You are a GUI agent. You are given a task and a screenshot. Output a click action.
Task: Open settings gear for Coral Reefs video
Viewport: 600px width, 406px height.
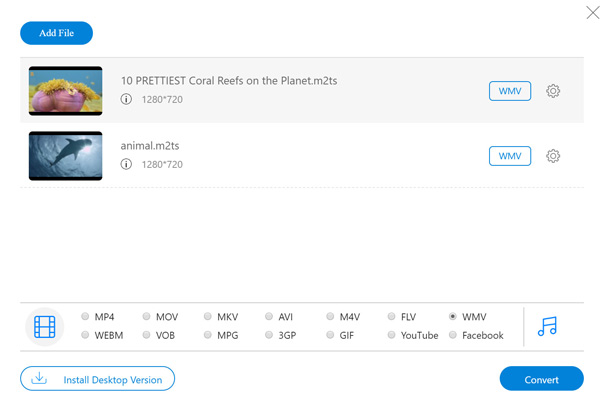(x=553, y=91)
